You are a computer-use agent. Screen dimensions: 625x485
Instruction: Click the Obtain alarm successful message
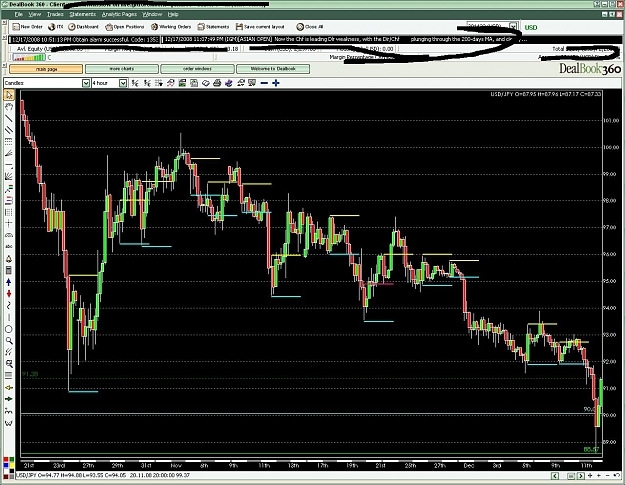pyautogui.click(x=84, y=39)
